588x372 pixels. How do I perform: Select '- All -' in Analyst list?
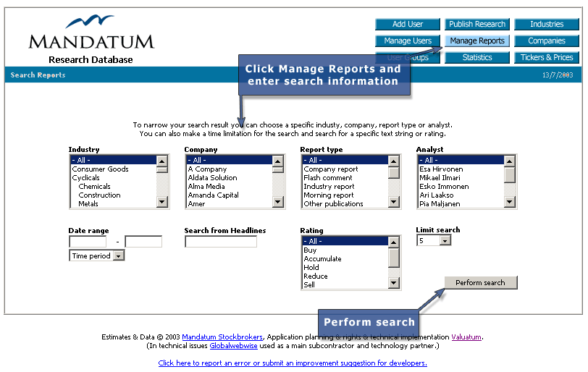461,161
